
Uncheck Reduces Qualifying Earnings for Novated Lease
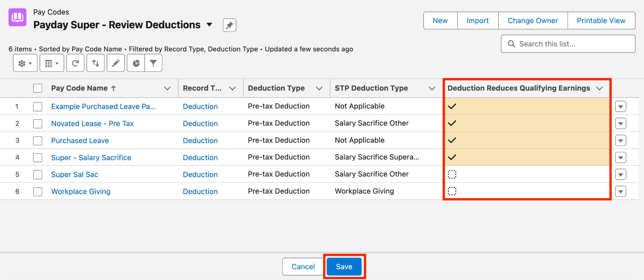(452, 123)
